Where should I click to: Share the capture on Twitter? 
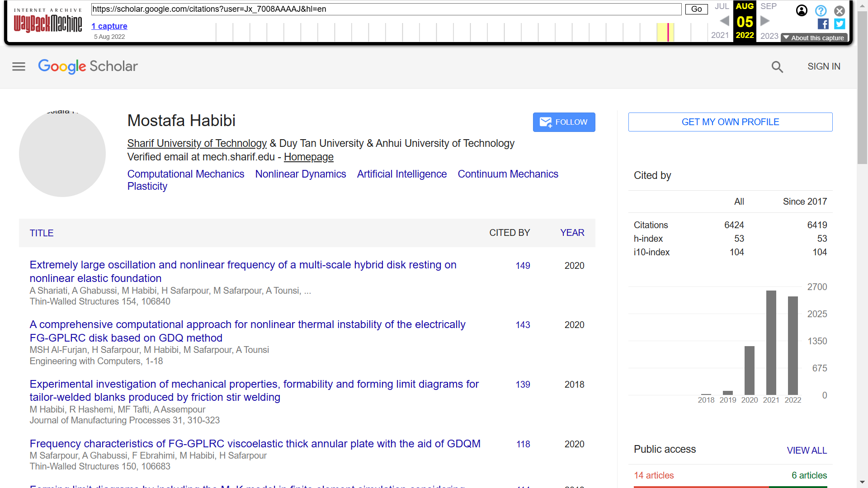(840, 24)
